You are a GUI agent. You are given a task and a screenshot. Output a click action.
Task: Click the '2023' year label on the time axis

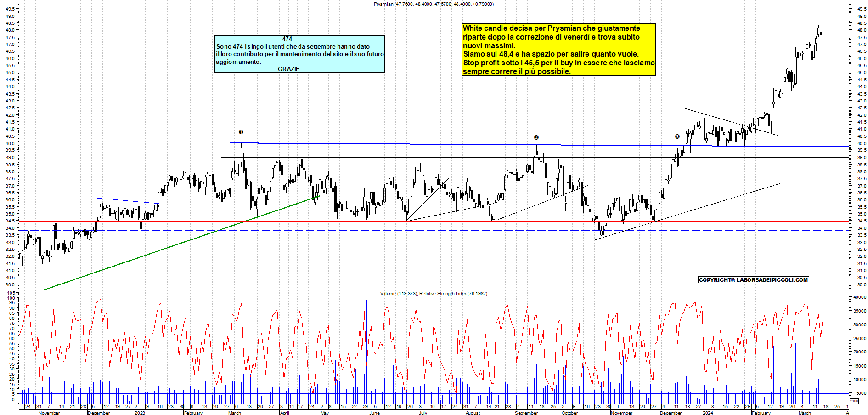[x=140, y=413]
